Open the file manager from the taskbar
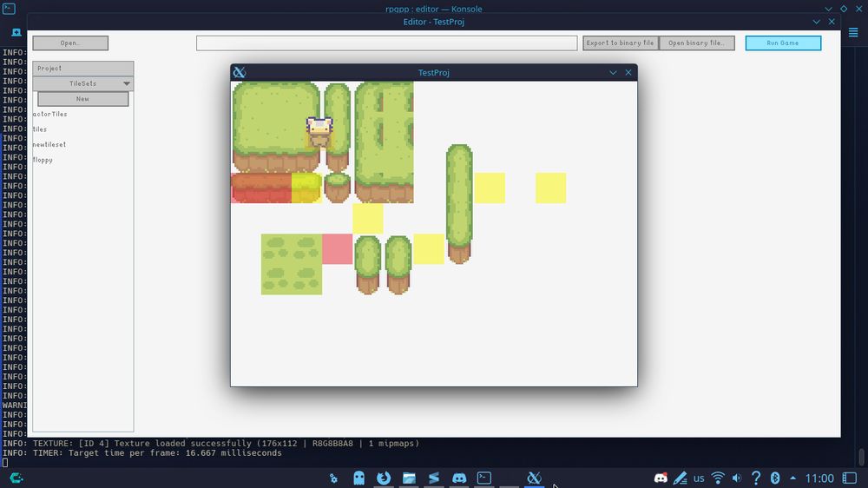The height and width of the screenshot is (488, 868). coord(409,478)
